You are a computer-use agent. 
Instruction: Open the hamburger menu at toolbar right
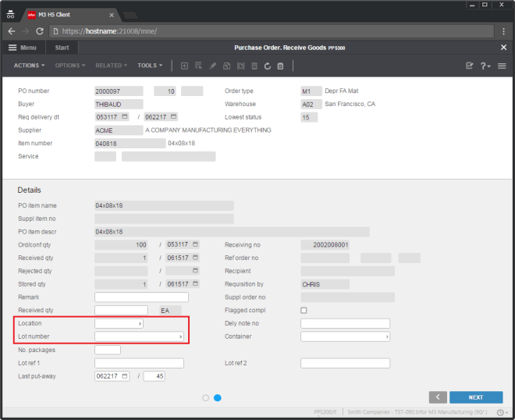[502, 66]
